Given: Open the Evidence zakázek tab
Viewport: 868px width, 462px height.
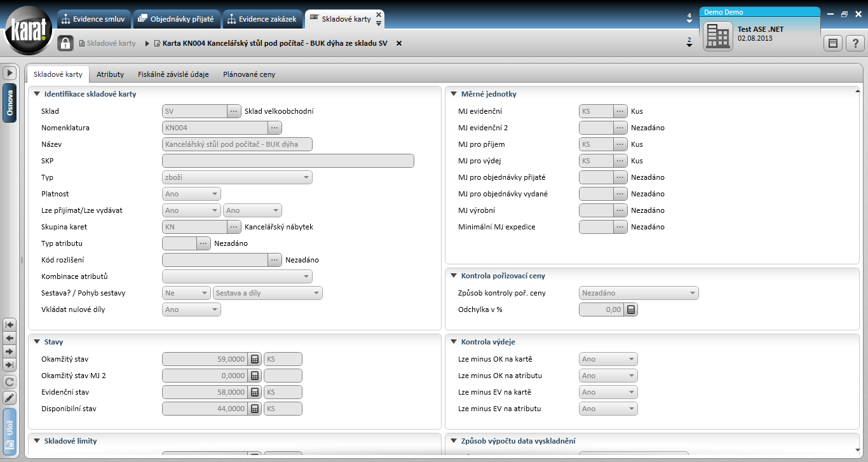Looking at the screenshot, I should [262, 19].
